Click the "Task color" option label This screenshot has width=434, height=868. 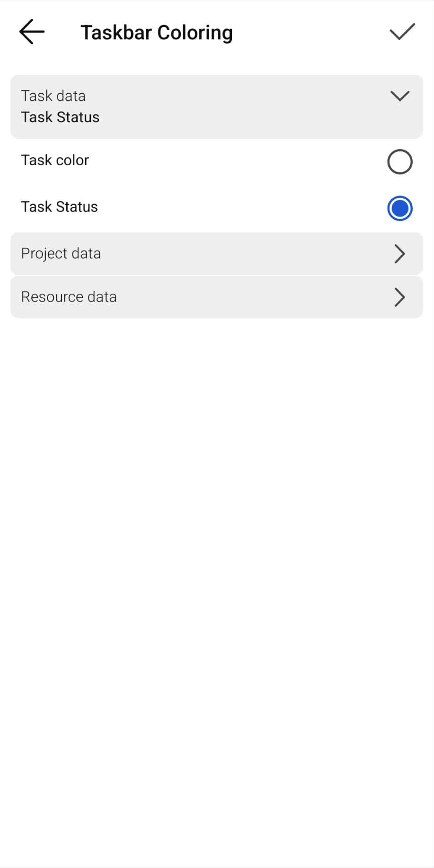click(55, 160)
